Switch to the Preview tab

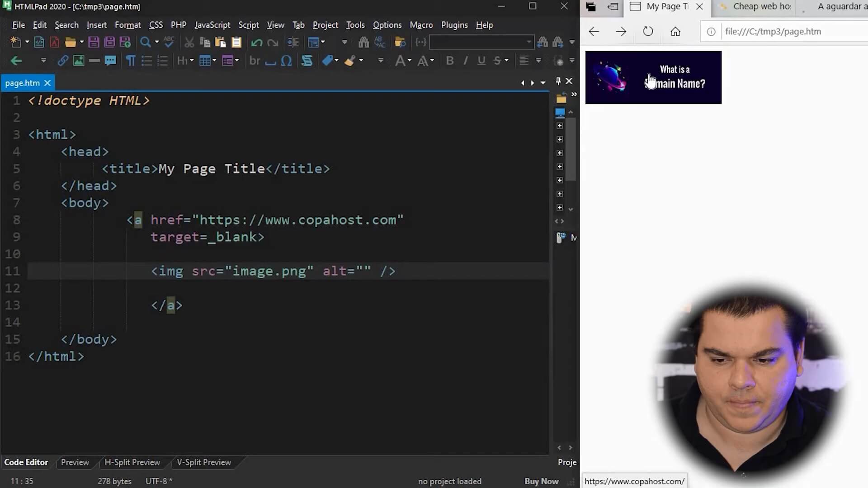click(75, 462)
